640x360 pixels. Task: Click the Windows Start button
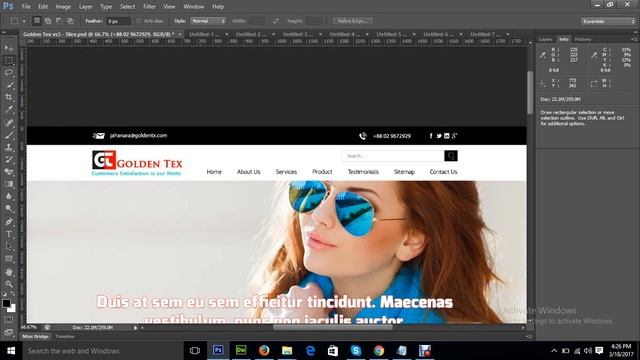[11, 351]
